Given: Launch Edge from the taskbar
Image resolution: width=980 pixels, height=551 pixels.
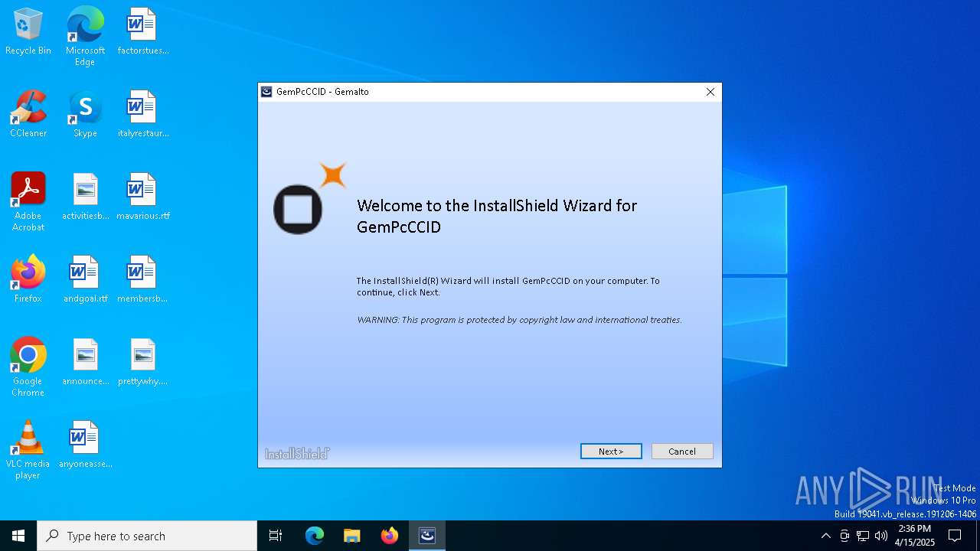Looking at the screenshot, I should (315, 536).
